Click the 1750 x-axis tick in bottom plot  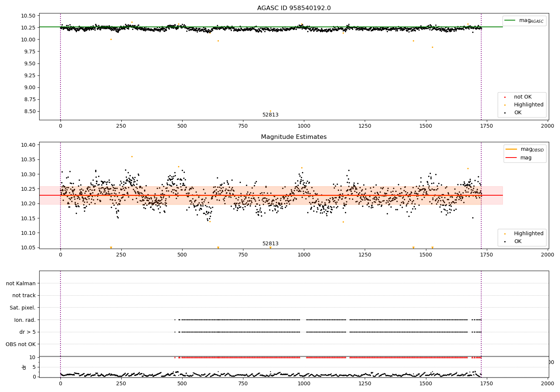(x=487, y=383)
